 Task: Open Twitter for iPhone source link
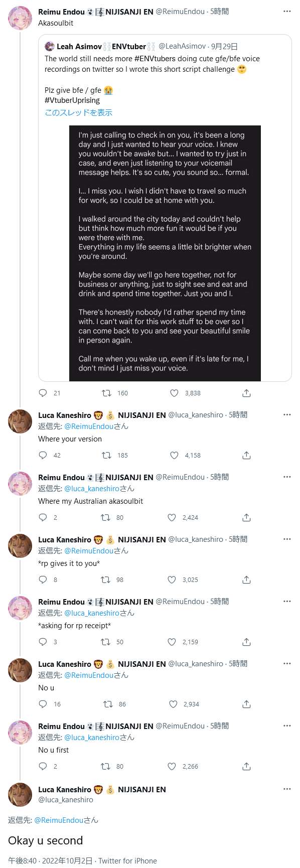[127, 861]
